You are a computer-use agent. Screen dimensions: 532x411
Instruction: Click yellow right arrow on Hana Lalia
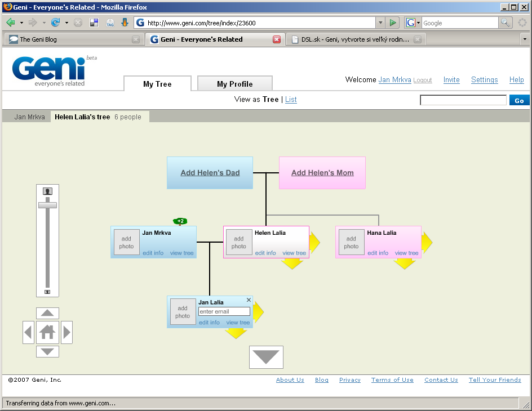[427, 242]
